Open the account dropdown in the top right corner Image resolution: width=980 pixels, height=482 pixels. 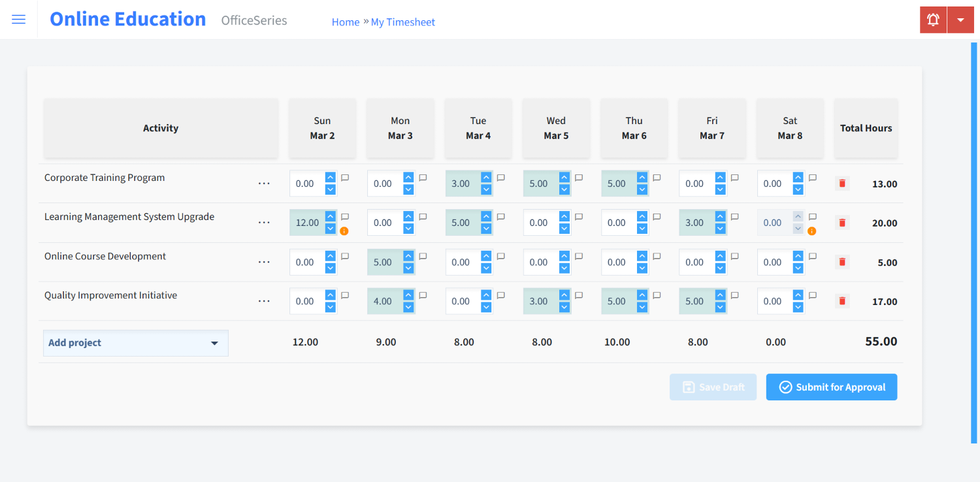960,20
